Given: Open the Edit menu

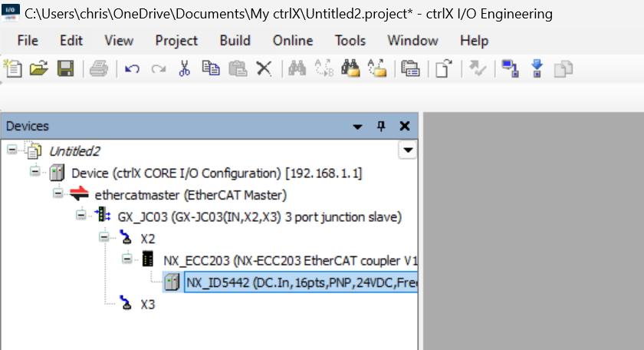Looking at the screenshot, I should pyautogui.click(x=71, y=41).
